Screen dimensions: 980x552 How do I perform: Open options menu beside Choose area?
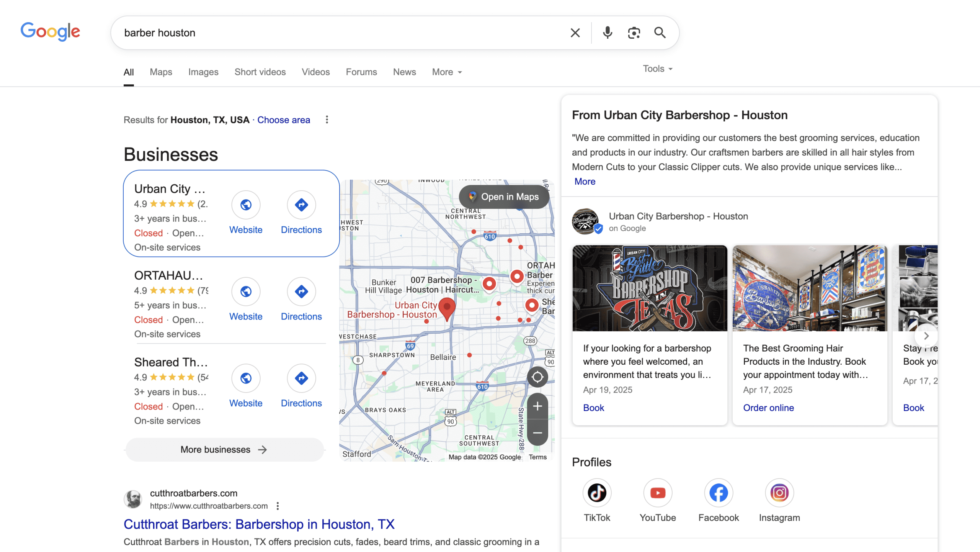327,120
